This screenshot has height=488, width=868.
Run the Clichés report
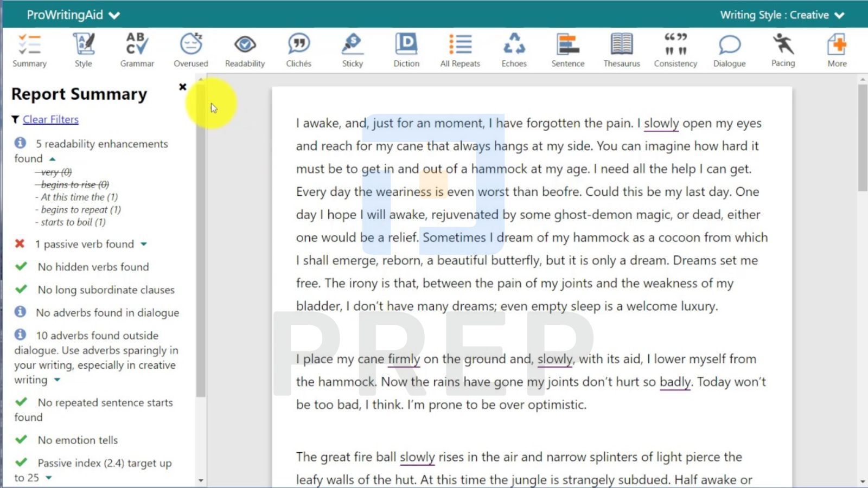[x=298, y=49]
